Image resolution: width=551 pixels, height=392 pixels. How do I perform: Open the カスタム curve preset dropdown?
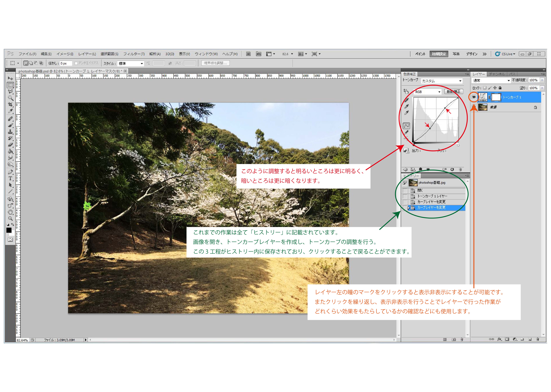441,81
